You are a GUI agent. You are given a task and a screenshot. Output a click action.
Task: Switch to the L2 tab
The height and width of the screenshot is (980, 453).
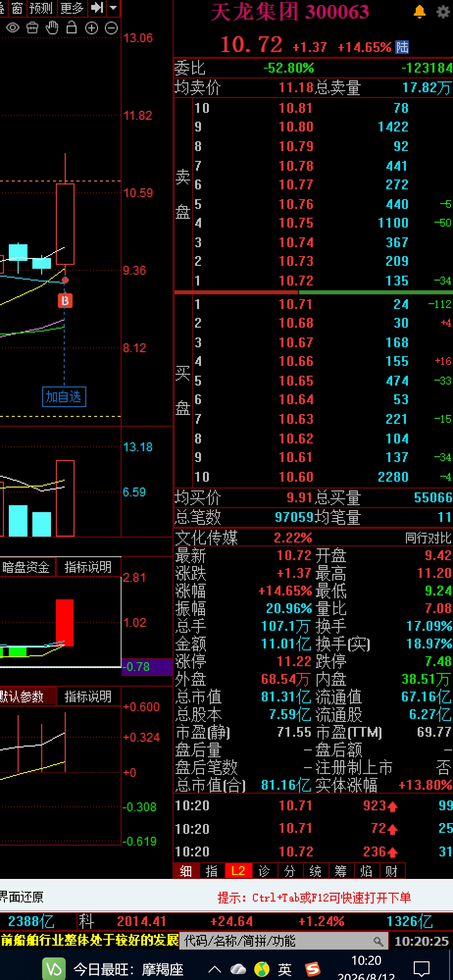[x=238, y=871]
